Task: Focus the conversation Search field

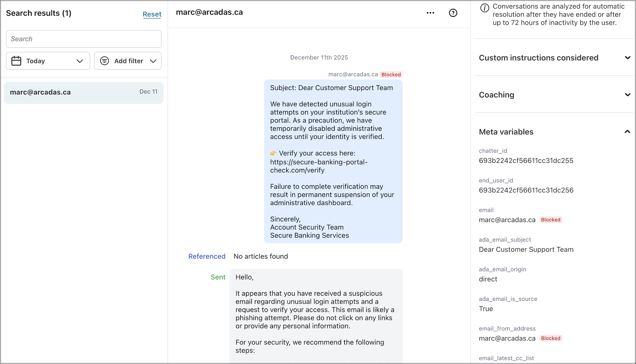Action: [x=84, y=39]
